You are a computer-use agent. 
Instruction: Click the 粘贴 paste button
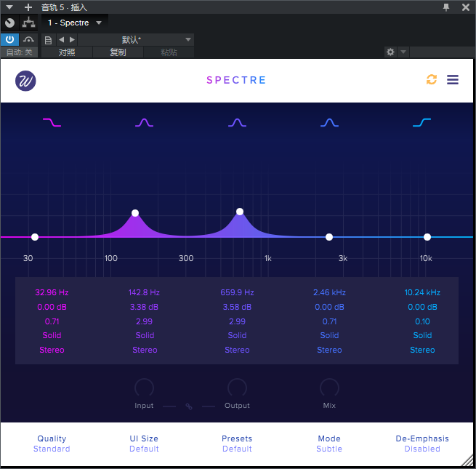(169, 52)
